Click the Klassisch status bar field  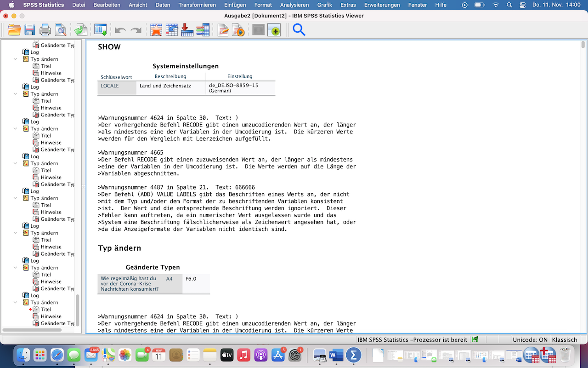click(565, 339)
